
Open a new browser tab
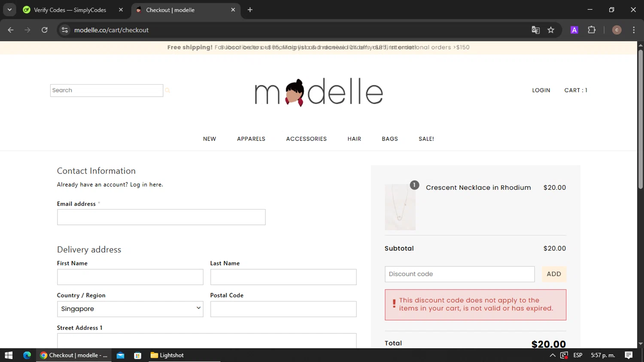pyautogui.click(x=250, y=10)
